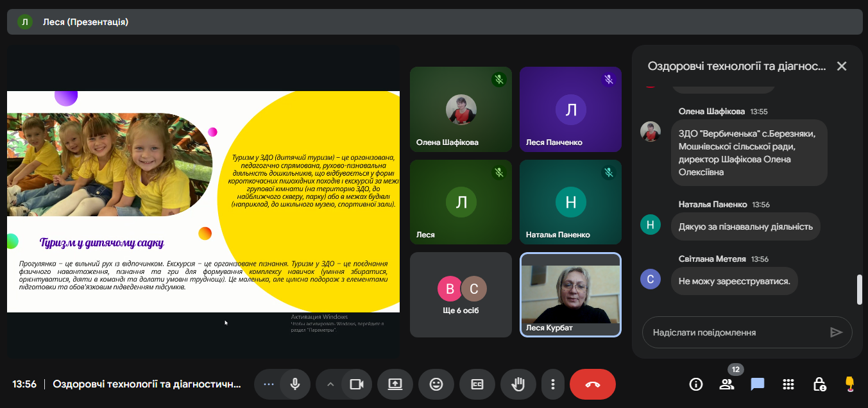Screen dimensions: 868x408
Task: Raise hand in the meeting
Action: [x=518, y=384]
